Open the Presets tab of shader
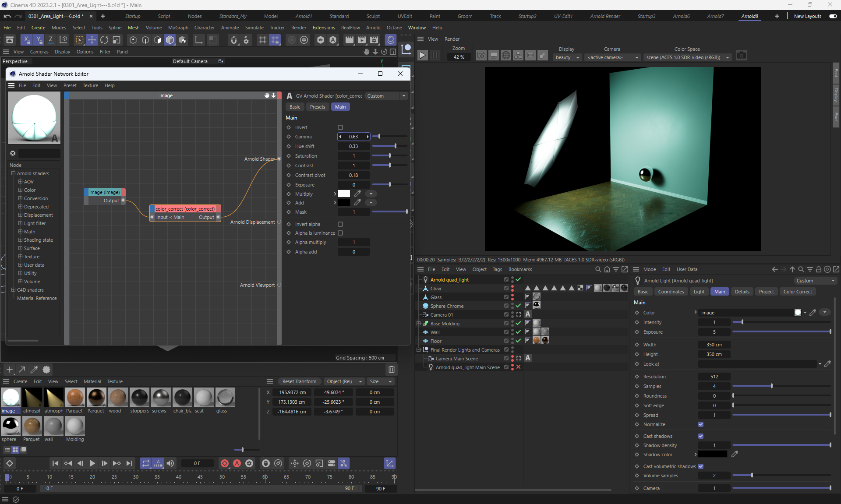 (317, 107)
